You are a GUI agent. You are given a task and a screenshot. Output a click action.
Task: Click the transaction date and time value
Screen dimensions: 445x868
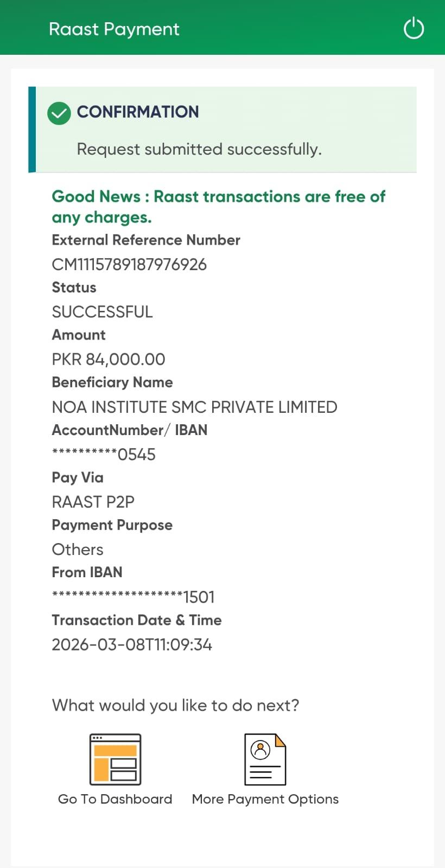click(132, 644)
